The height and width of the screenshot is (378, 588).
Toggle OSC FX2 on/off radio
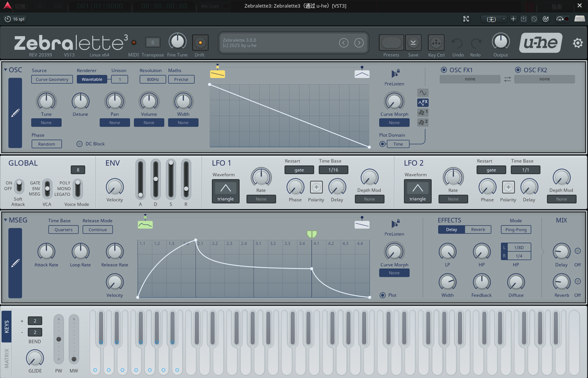click(518, 70)
